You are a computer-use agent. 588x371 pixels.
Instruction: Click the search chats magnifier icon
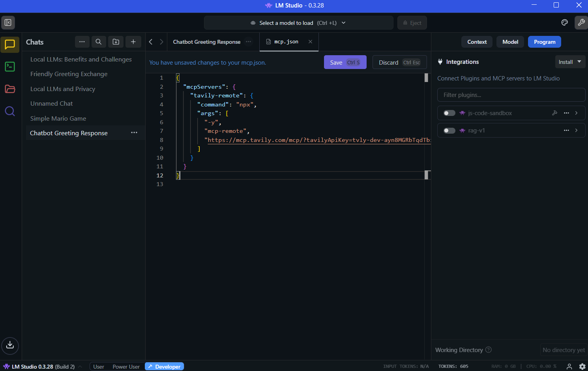pos(99,42)
